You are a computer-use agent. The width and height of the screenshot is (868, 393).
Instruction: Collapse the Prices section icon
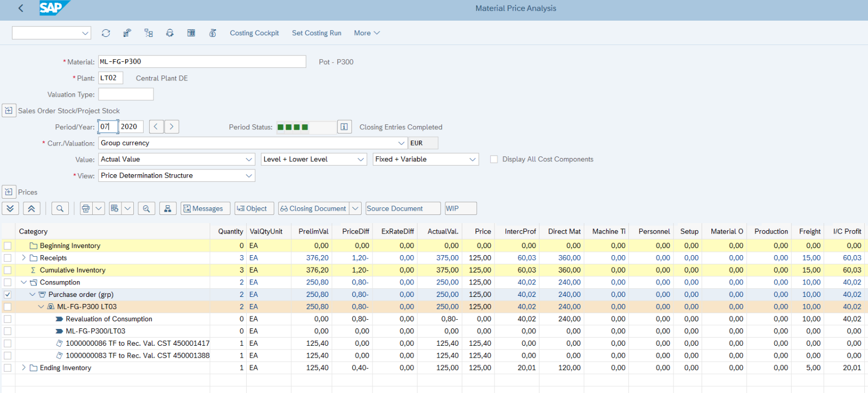[x=9, y=192]
